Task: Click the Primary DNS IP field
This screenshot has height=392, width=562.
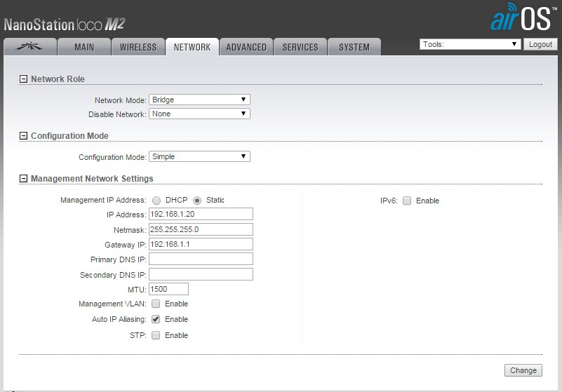Action: [x=201, y=259]
